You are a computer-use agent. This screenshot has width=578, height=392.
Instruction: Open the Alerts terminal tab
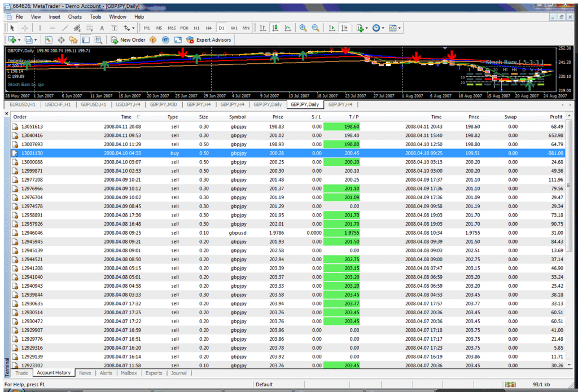click(106, 373)
